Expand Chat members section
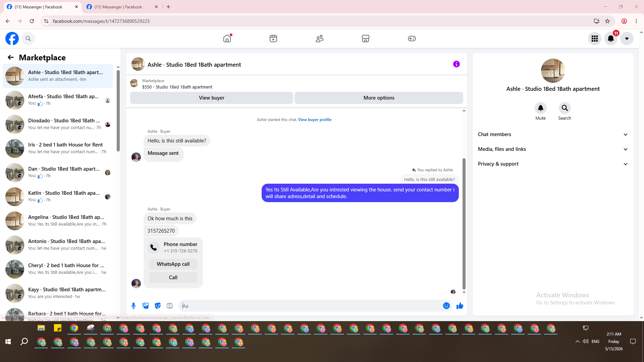Screen dimensions: 644x362 (x=553, y=134)
